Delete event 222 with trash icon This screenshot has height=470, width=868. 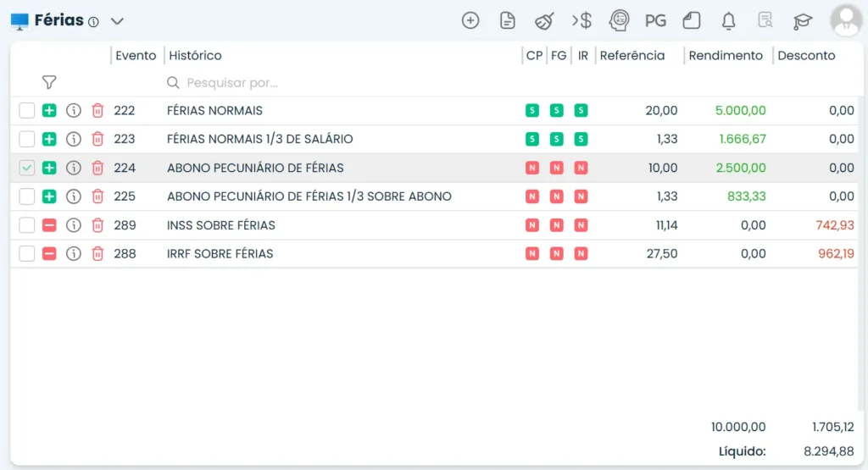(97, 111)
